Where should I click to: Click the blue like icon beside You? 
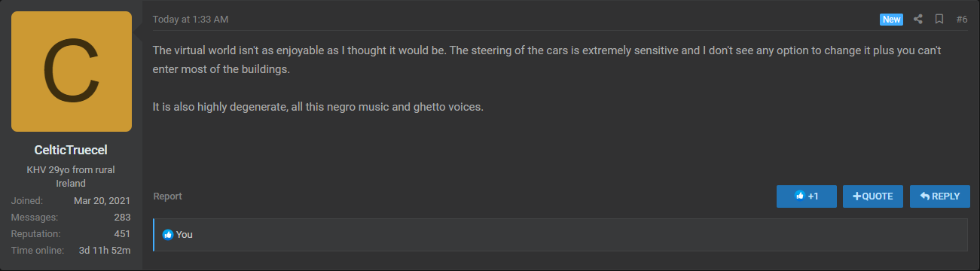(168, 235)
